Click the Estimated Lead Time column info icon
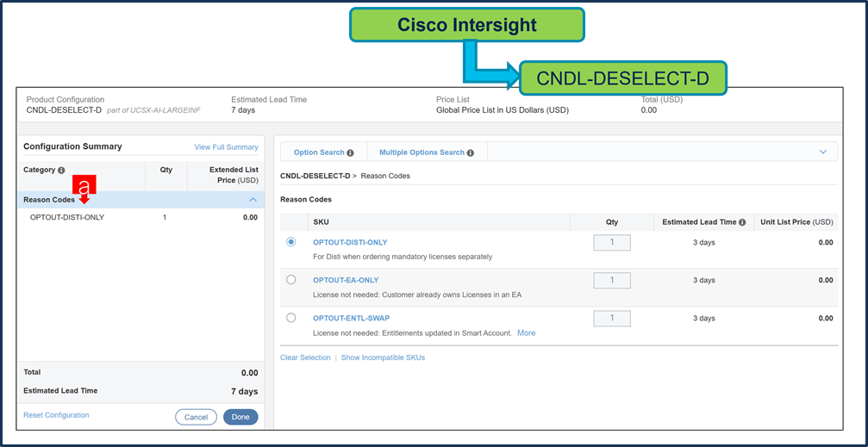The height and width of the screenshot is (447, 868). pyautogui.click(x=742, y=222)
